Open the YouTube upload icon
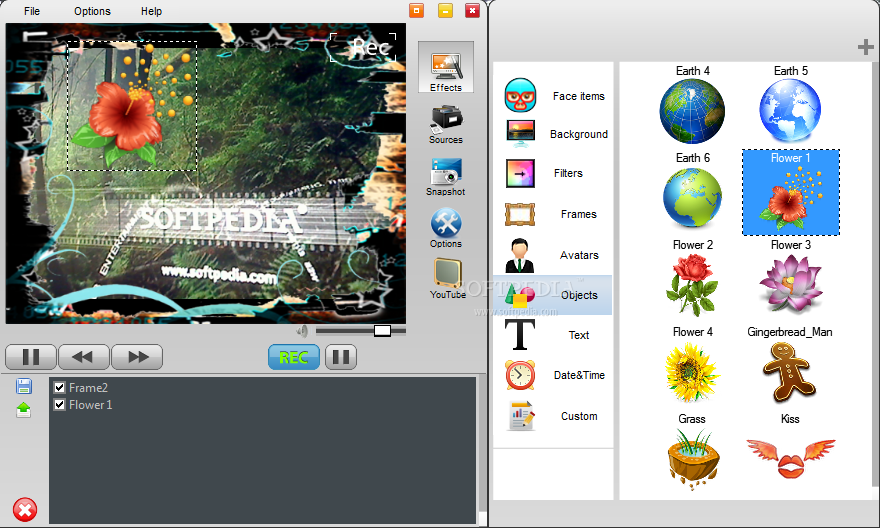Viewport: 880px width, 528px height. [447, 278]
